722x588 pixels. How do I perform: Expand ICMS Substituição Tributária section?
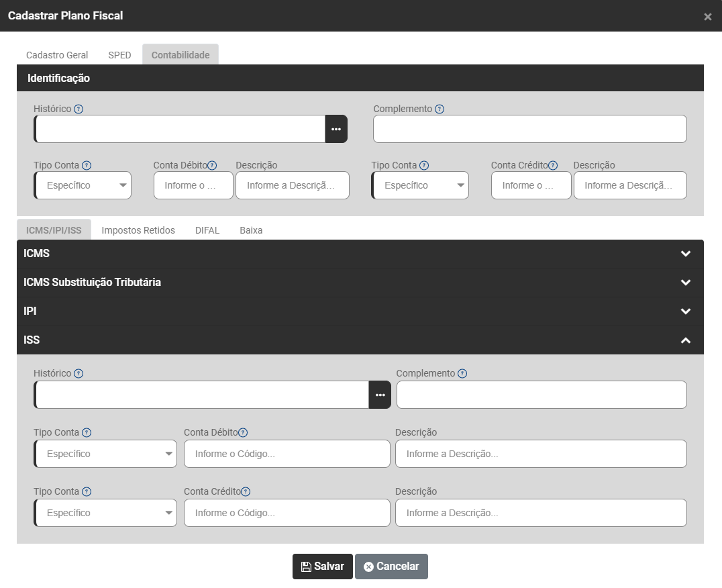685,283
